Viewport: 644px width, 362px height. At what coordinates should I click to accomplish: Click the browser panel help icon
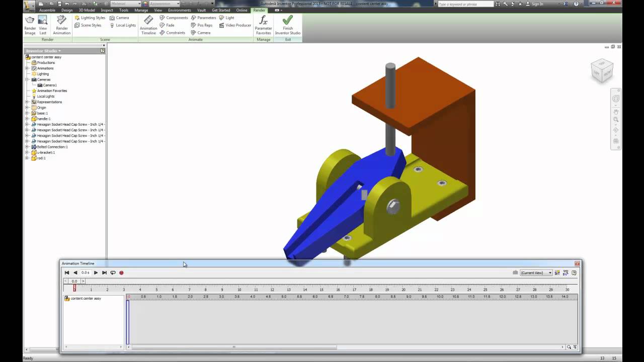coord(103,51)
